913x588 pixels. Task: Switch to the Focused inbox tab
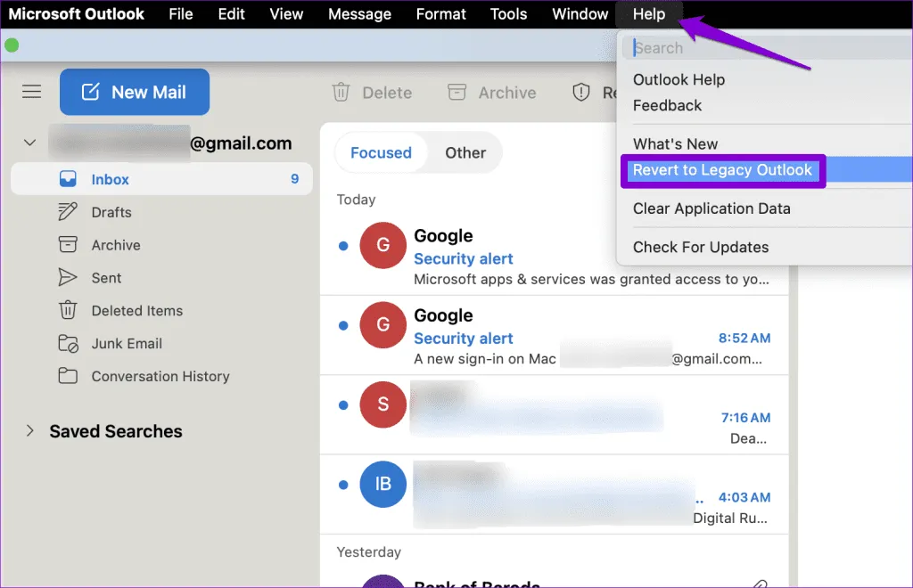(381, 153)
